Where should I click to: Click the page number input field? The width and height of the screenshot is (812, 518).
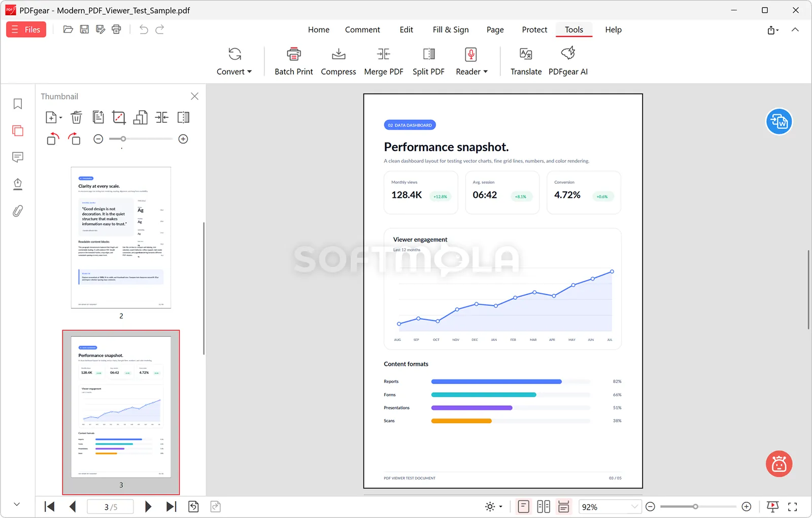tap(111, 507)
